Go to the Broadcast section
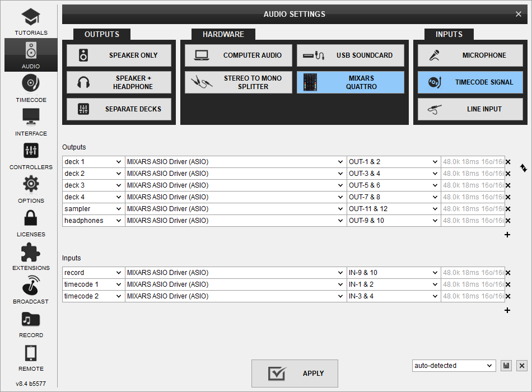 31,290
